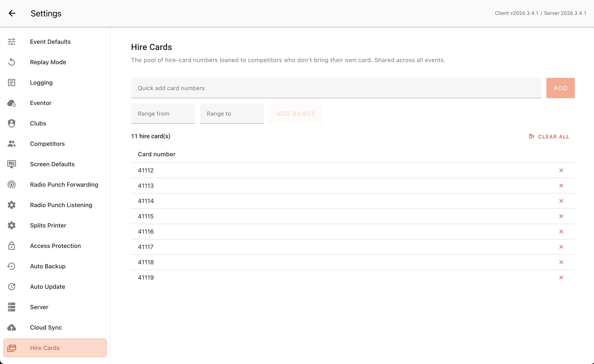This screenshot has height=364, width=594.
Task: Click card number 41119 text
Action: coord(146,277)
